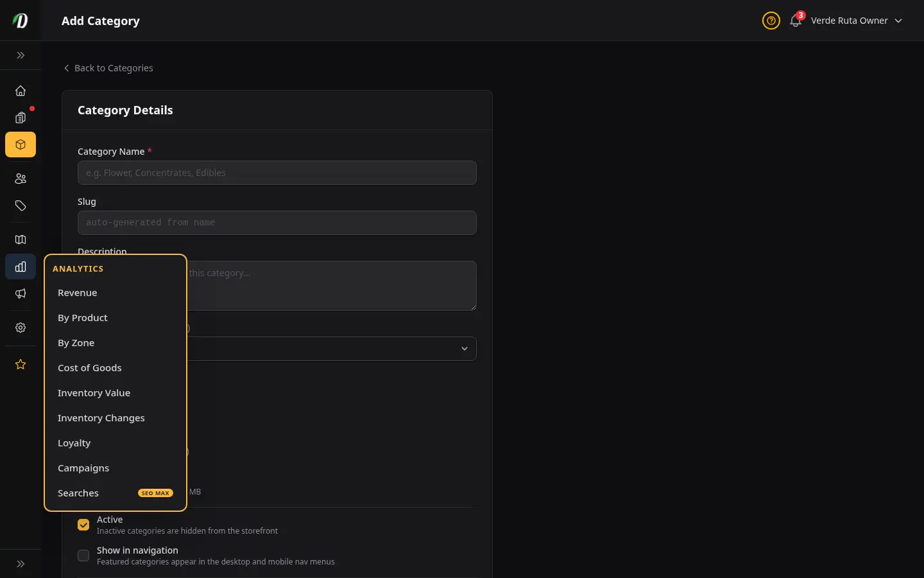Viewport: 924px width, 578px height.
Task: Click the app logo in the top-left corner
Action: click(x=21, y=21)
